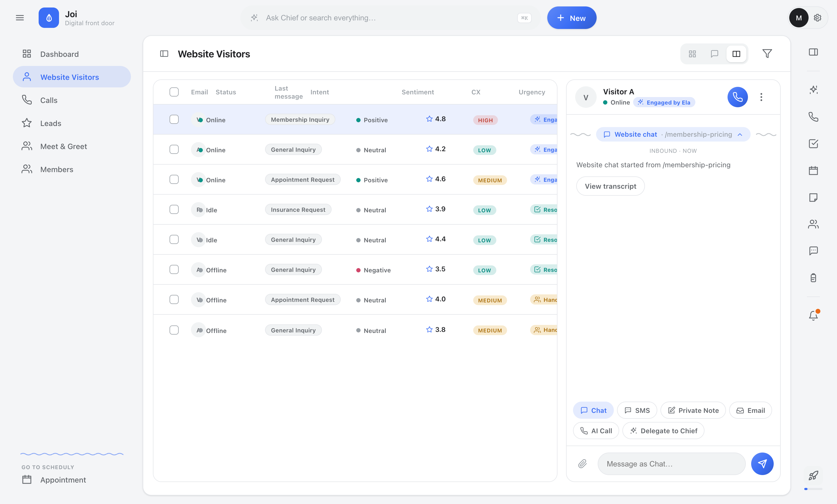The width and height of the screenshot is (837, 504).
Task: Check the Membership Inquiry row checkbox
Action: 174,120
